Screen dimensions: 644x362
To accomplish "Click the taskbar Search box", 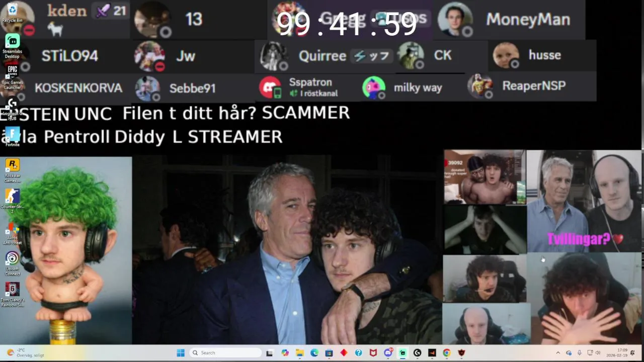I will coord(225,353).
